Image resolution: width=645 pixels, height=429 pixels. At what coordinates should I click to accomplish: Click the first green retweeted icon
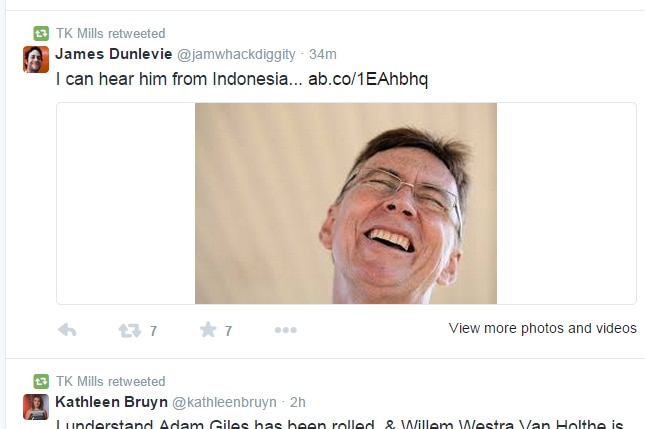click(x=41, y=33)
